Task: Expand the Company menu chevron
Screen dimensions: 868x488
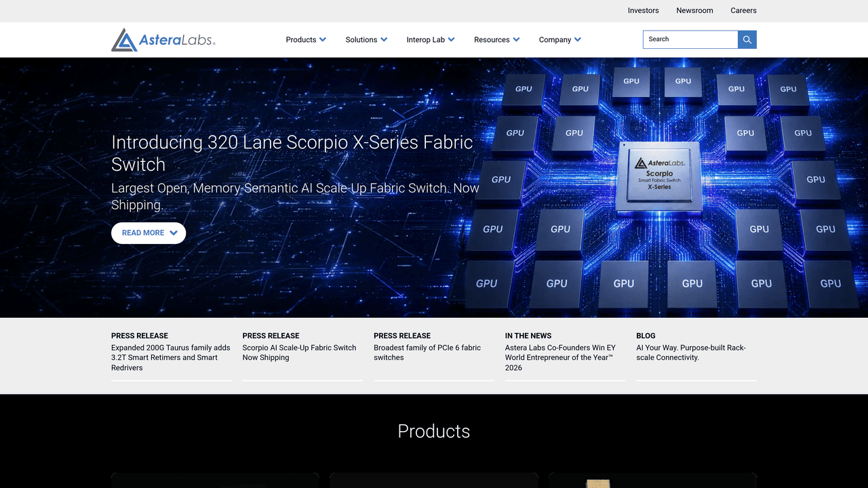Action: 578,39
